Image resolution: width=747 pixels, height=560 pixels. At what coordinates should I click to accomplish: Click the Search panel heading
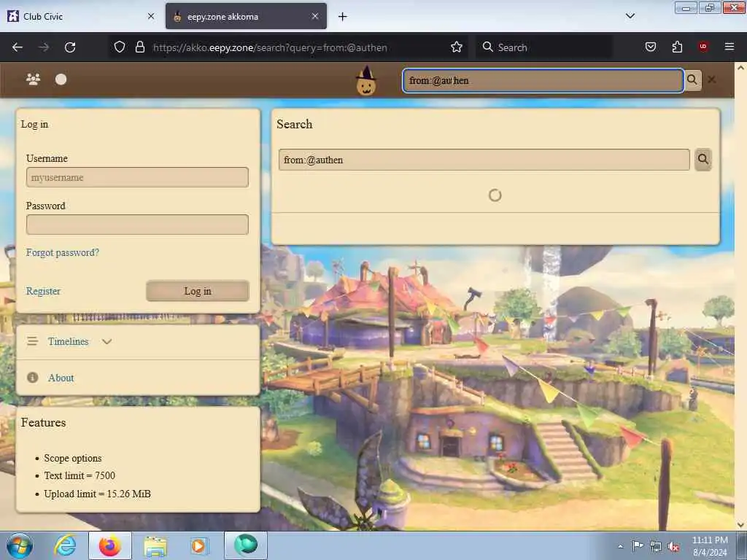pyautogui.click(x=295, y=124)
